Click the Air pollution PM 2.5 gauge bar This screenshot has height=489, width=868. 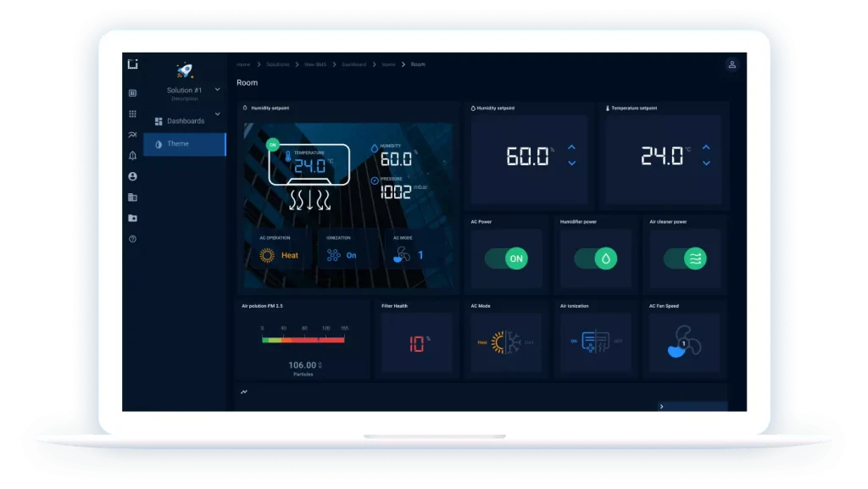tap(303, 340)
